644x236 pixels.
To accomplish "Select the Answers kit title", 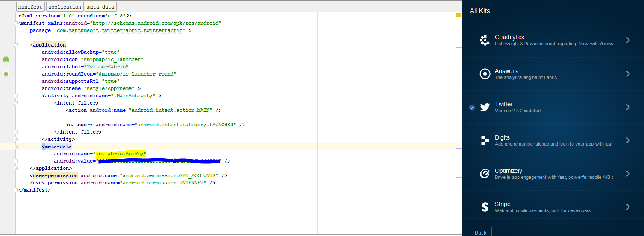I will click(506, 71).
